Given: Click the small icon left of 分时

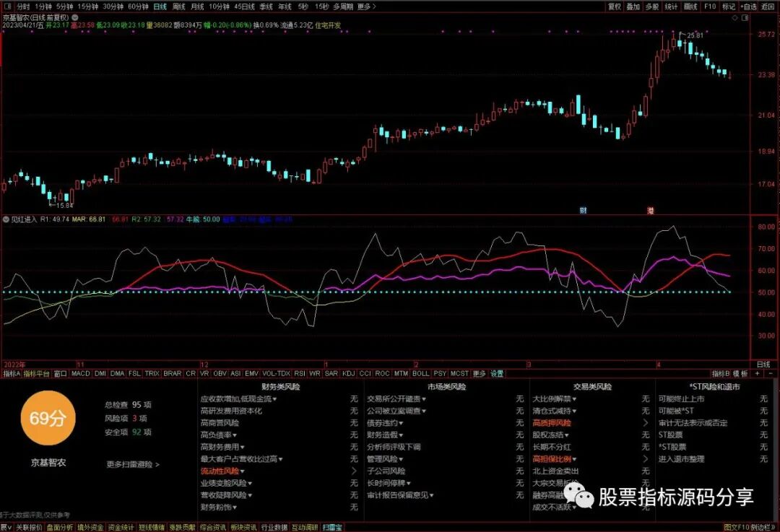Looking at the screenshot, I should click(9, 6).
